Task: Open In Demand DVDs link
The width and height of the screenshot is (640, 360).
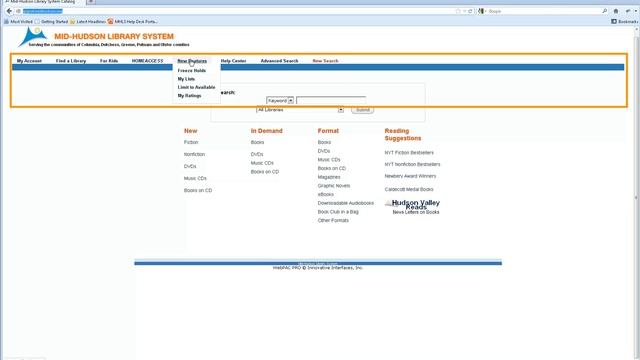Action: (257, 154)
